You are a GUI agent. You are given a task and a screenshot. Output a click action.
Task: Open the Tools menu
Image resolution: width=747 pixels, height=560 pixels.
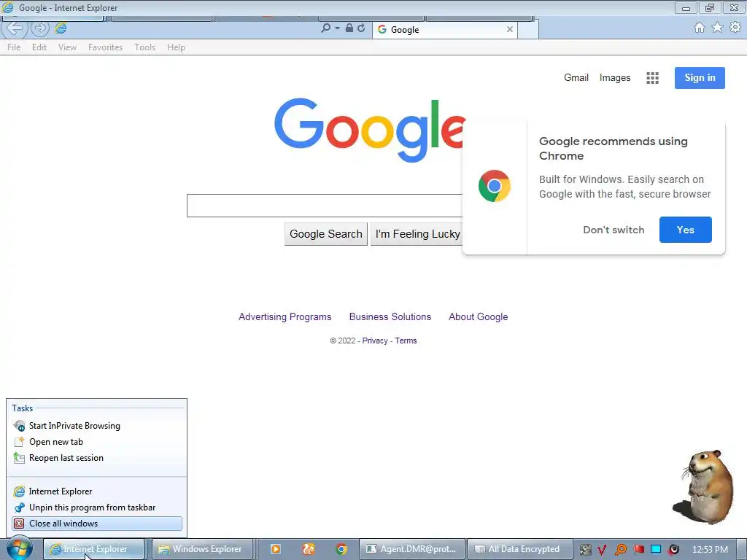(145, 47)
